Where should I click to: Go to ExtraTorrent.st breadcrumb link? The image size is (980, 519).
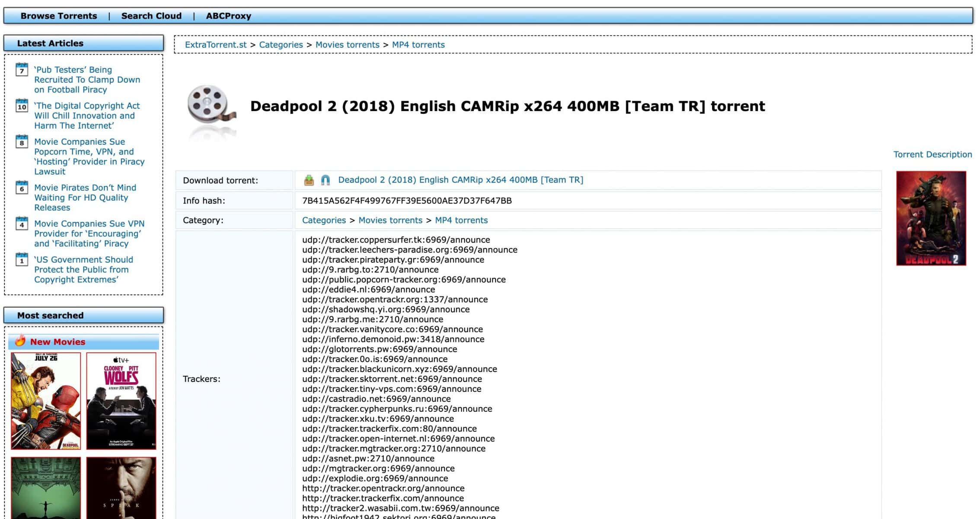(216, 45)
